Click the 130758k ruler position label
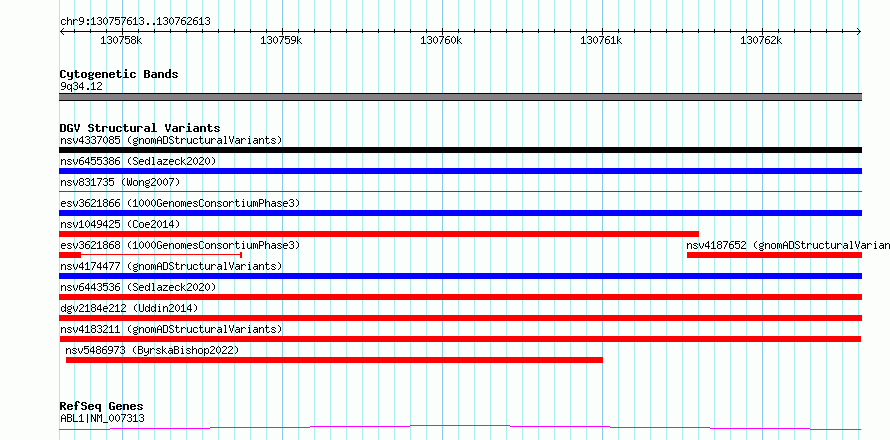Viewport: 890px width, 440px height. point(121,40)
